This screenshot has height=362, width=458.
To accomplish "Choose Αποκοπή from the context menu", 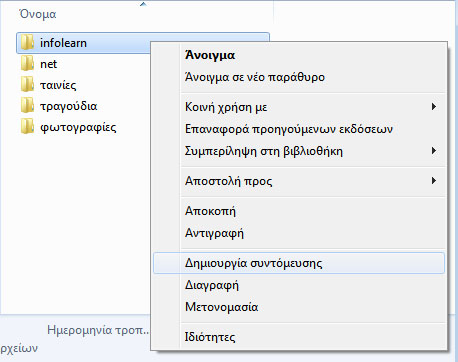I will (x=299, y=211).
